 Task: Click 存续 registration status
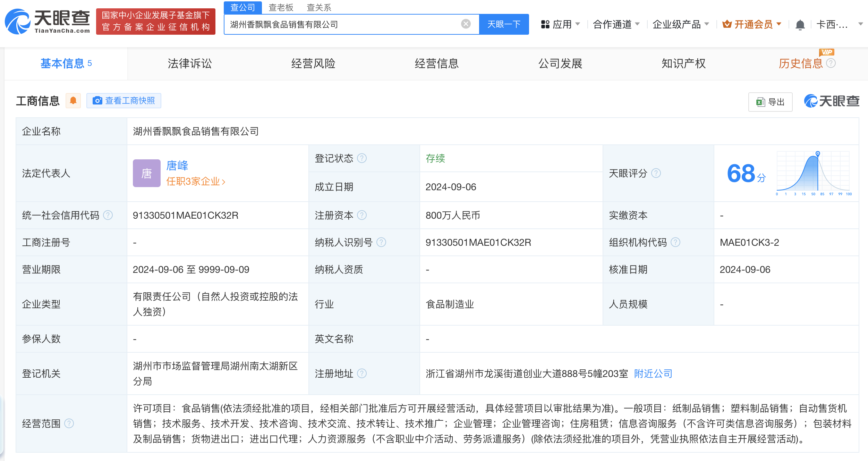coord(435,158)
